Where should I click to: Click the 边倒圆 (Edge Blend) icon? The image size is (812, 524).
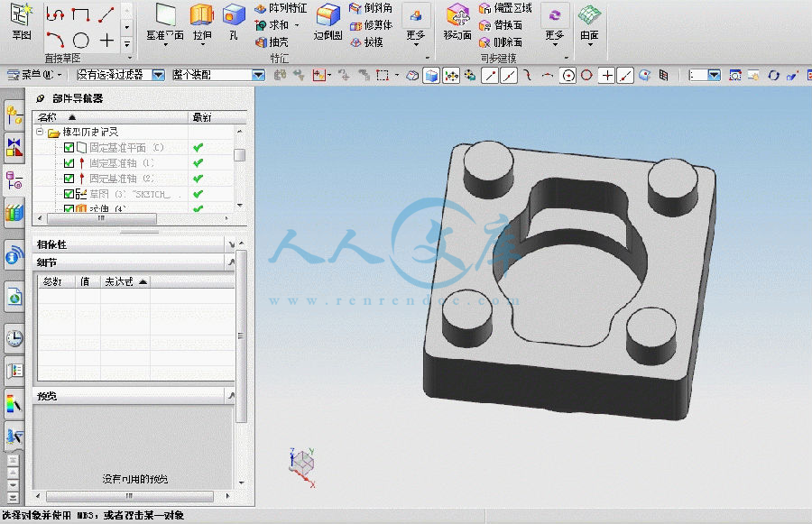pyautogui.click(x=328, y=15)
